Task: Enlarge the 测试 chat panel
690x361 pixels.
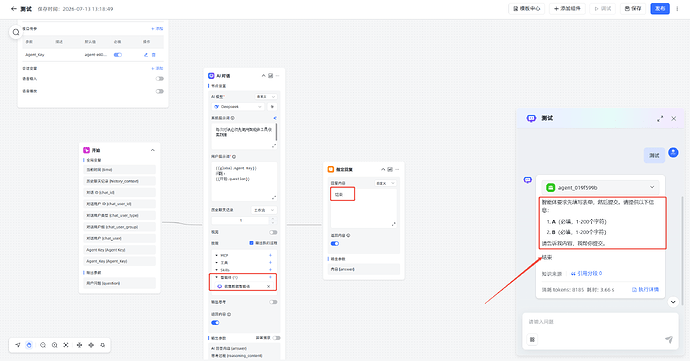Action: coord(660,118)
